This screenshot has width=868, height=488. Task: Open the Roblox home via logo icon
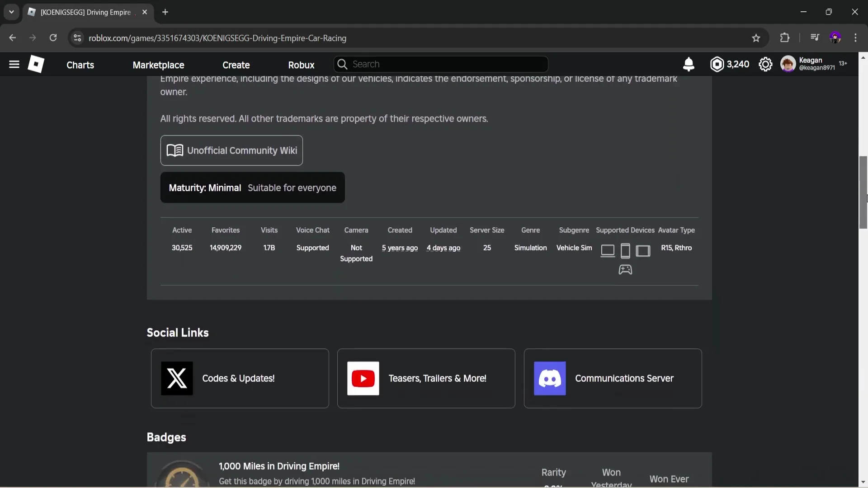(36, 64)
